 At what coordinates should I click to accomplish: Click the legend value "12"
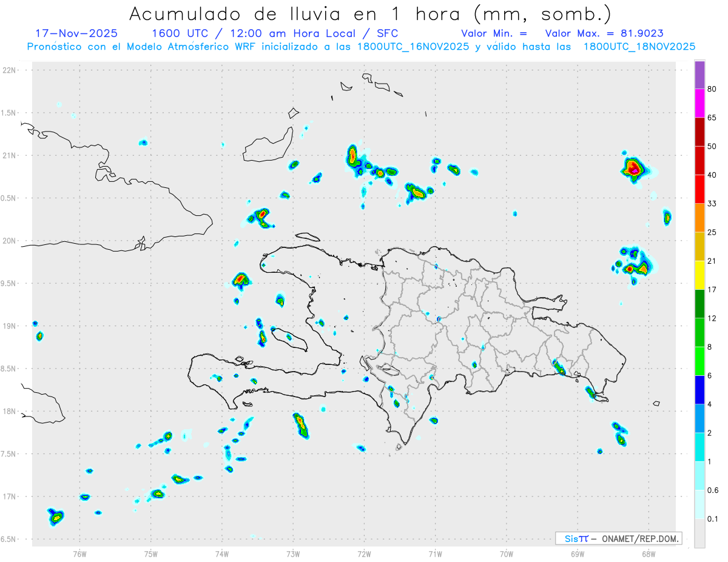point(712,318)
